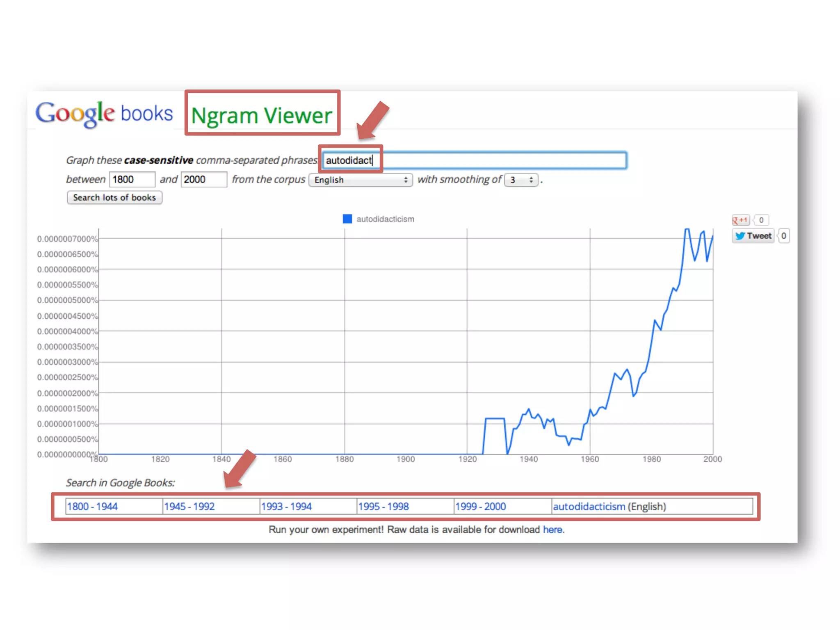Click the Google +1 icon button
Screen dimensions: 840x630
[741, 220]
